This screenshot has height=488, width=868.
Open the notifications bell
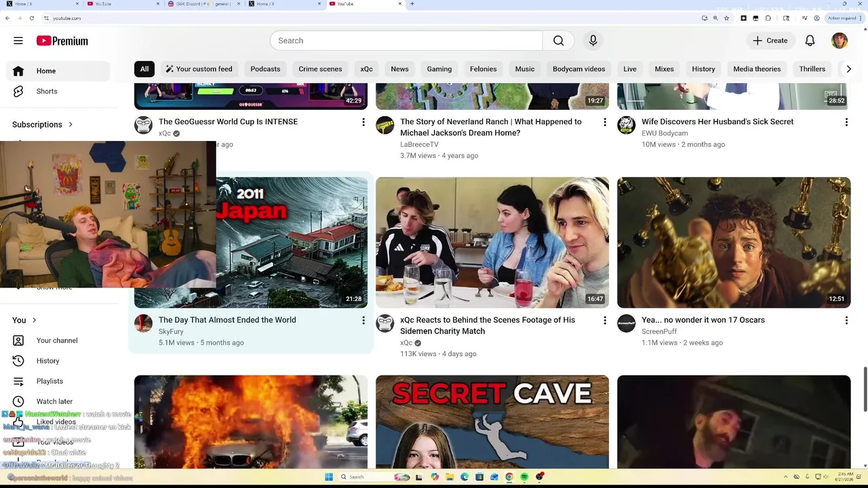pos(810,41)
